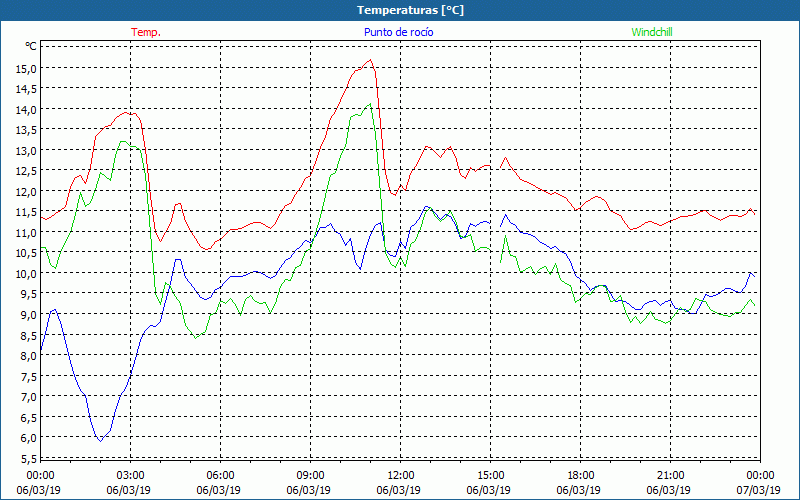Image resolution: width=800 pixels, height=500 pixels.
Task: Click the 03:00 time axis label
Action: pyautogui.click(x=129, y=476)
